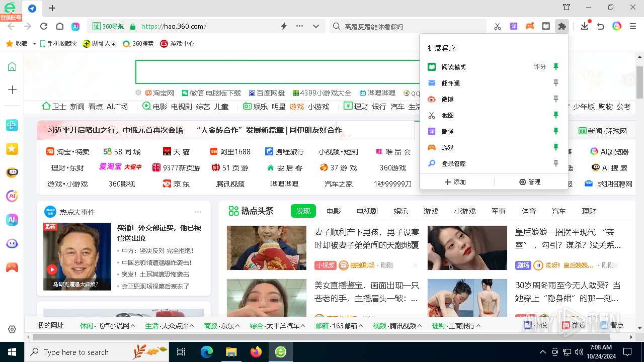The image size is (644, 362).
Task: Click the Windows system tray volume icon
Action: click(579, 352)
